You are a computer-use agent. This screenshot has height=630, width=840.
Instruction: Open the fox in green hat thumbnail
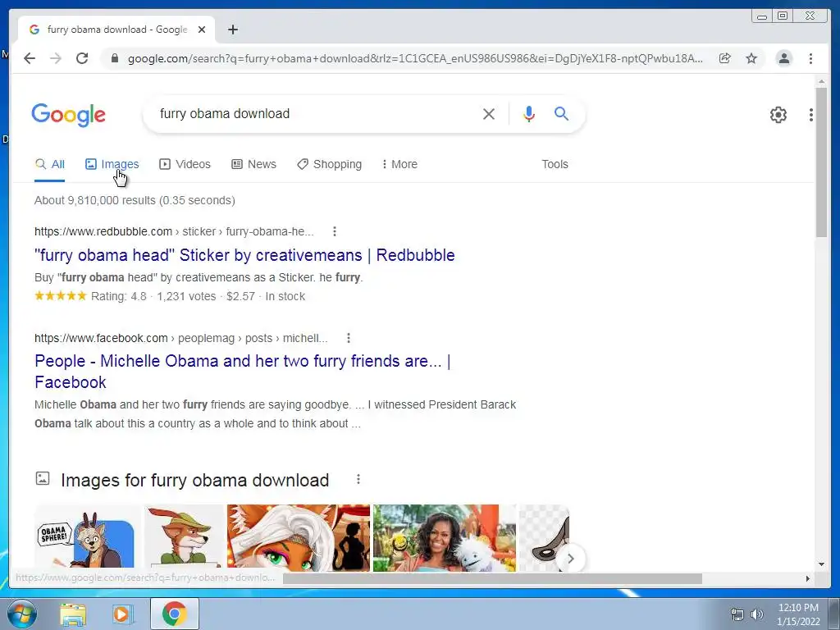click(184, 536)
